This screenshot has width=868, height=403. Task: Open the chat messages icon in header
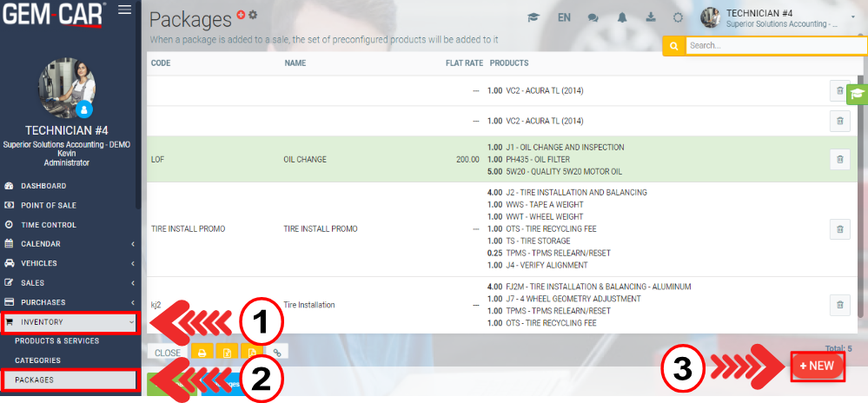click(593, 17)
